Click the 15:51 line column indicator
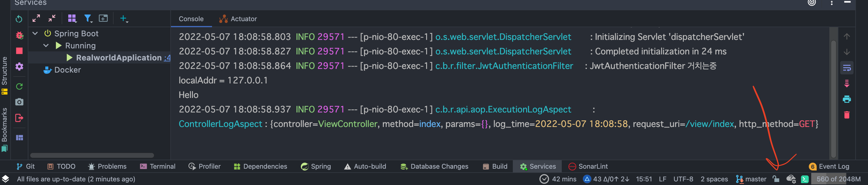 point(644,179)
